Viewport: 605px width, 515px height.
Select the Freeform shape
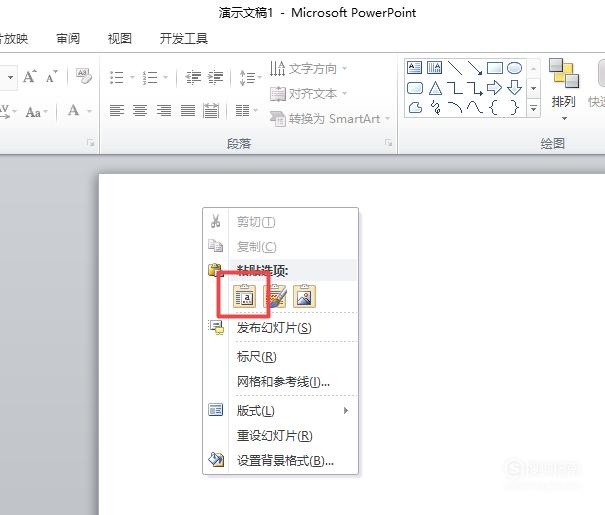tap(415, 108)
